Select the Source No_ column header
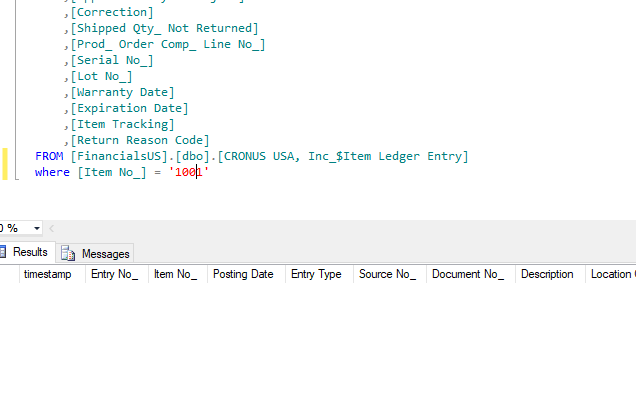 (x=389, y=274)
